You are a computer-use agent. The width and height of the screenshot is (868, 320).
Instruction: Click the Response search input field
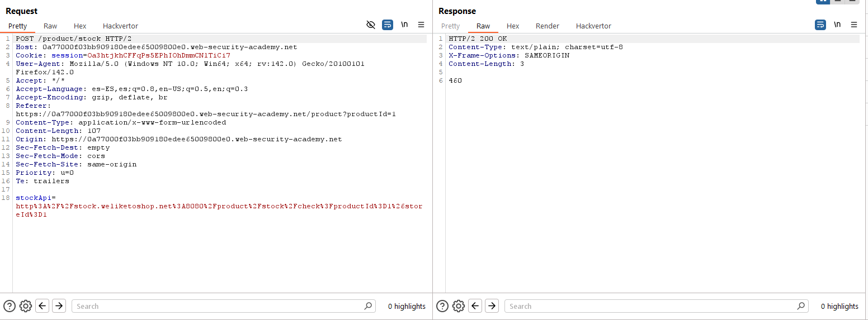click(652, 306)
